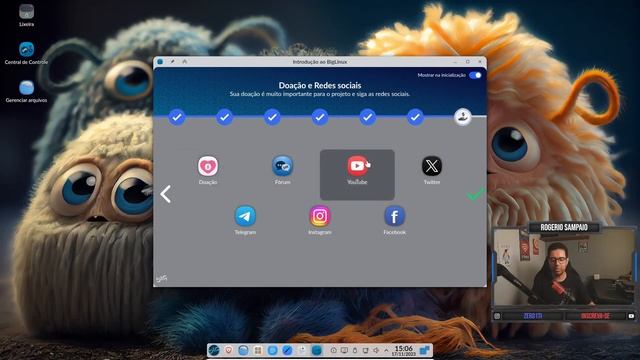Open the four-squares app grid taskbar icon
This screenshot has width=640, height=360.
258,350
